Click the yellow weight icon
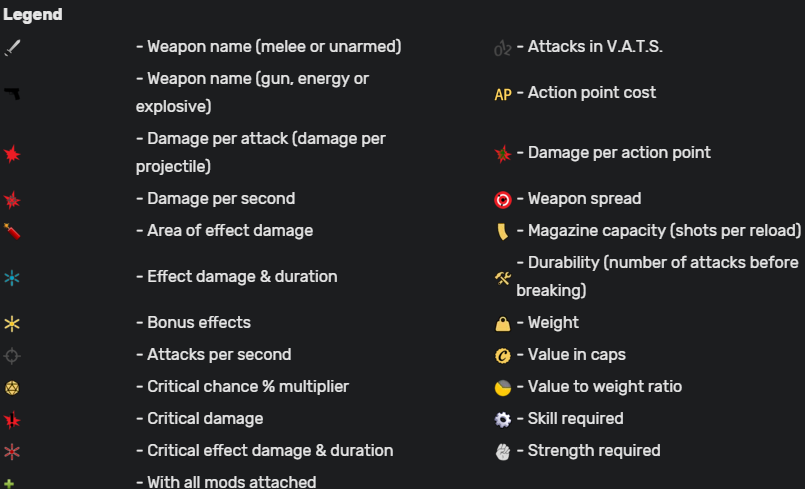Screen dimensions: 805x489 (503, 323)
